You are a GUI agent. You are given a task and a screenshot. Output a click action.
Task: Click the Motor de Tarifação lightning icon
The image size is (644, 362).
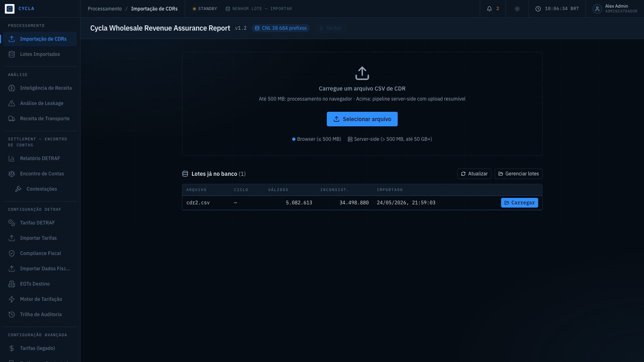(12, 299)
